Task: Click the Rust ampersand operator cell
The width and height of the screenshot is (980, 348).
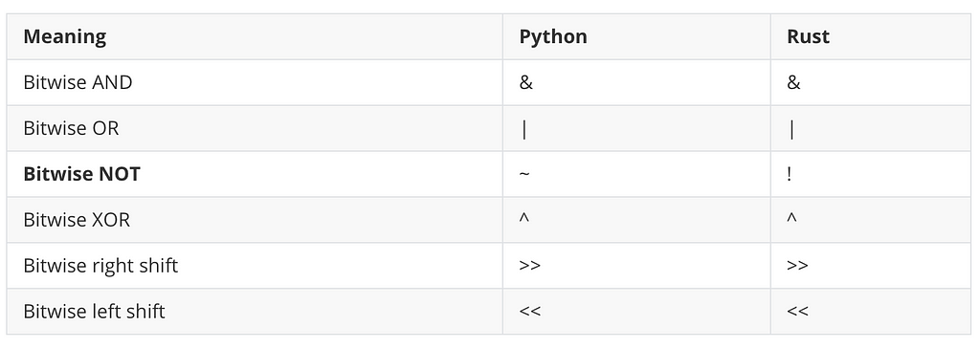Action: (x=793, y=82)
